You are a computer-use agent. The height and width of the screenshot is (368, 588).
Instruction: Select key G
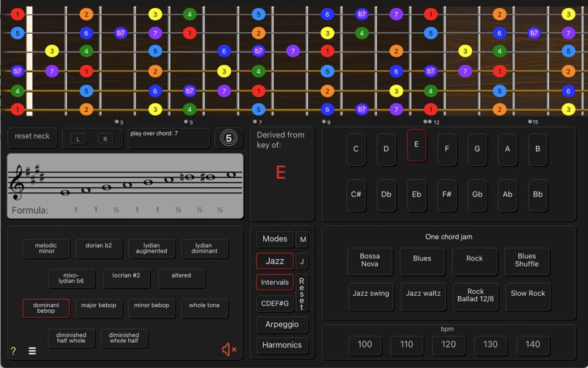477,149
